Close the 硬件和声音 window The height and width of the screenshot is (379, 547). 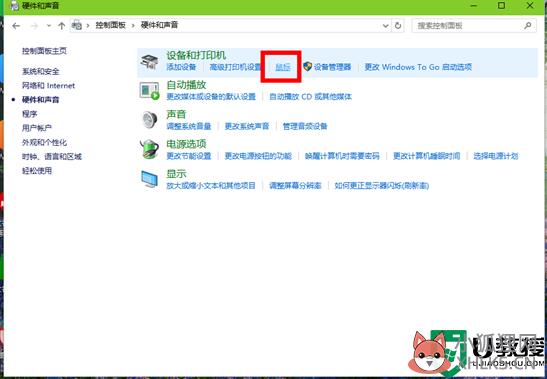[x=530, y=6]
